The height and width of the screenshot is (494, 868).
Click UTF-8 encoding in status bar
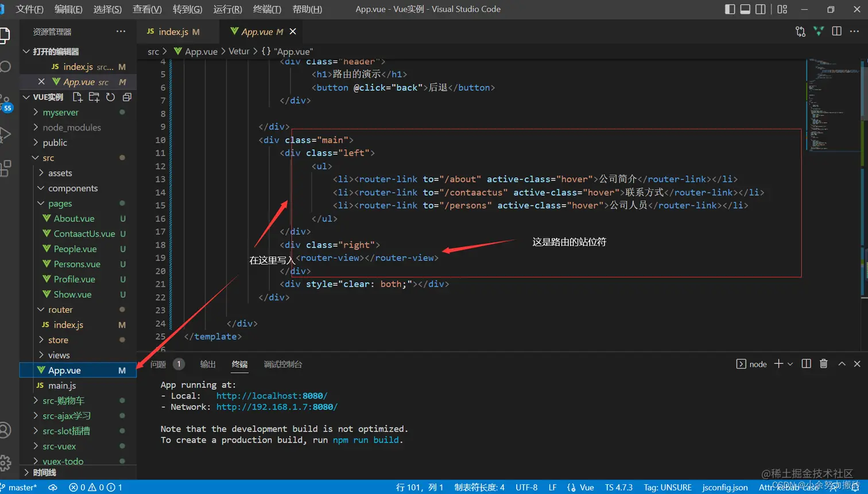526,487
